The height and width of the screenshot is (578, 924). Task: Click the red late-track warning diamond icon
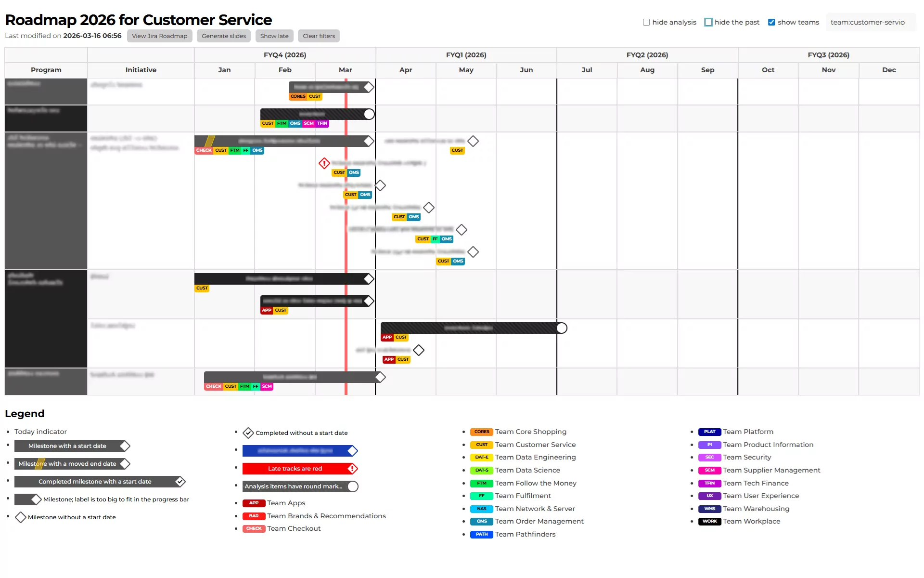coord(324,163)
